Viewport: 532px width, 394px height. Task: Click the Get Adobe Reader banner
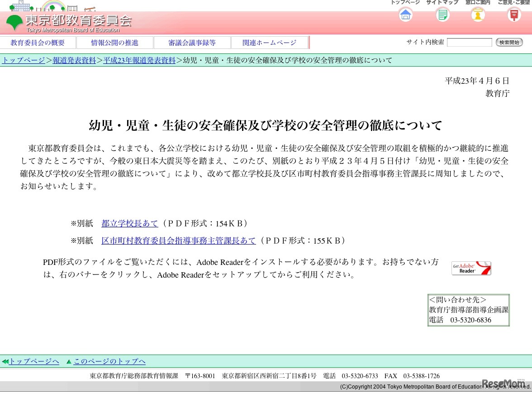coord(471,268)
